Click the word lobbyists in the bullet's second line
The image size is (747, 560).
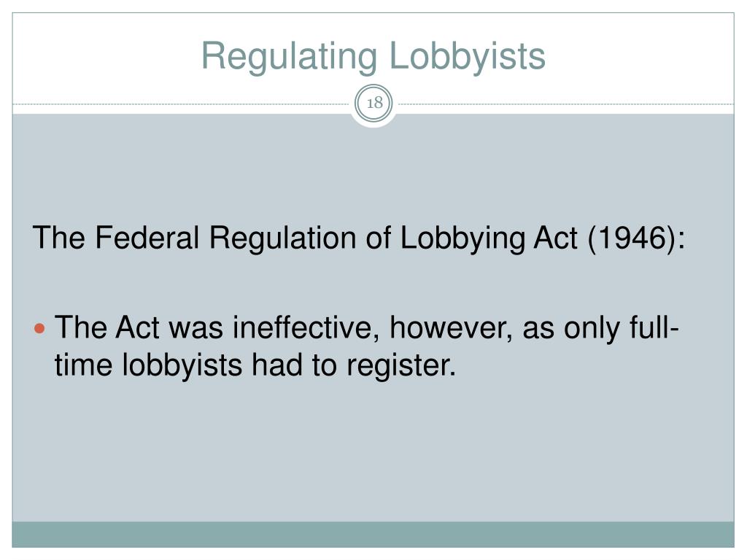pyautogui.click(x=182, y=365)
